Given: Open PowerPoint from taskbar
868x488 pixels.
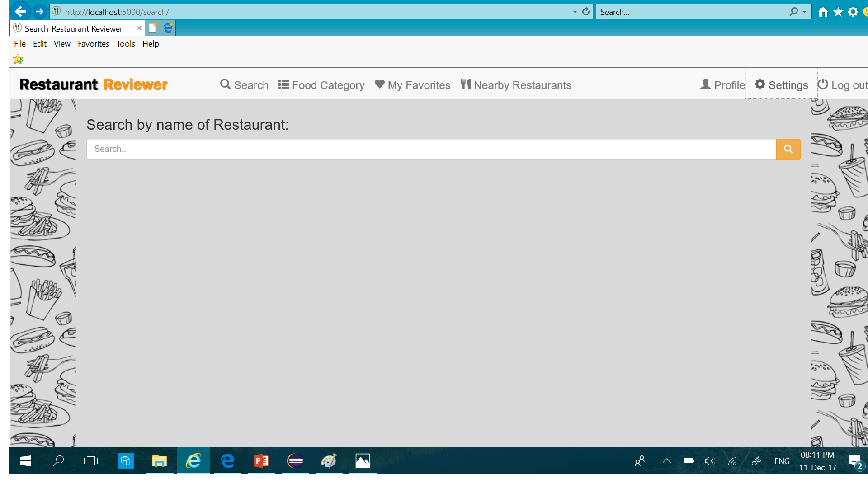Looking at the screenshot, I should point(261,461).
